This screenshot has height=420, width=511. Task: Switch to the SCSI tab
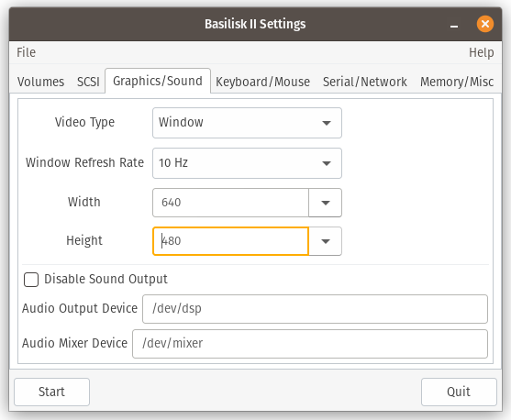[x=88, y=82]
